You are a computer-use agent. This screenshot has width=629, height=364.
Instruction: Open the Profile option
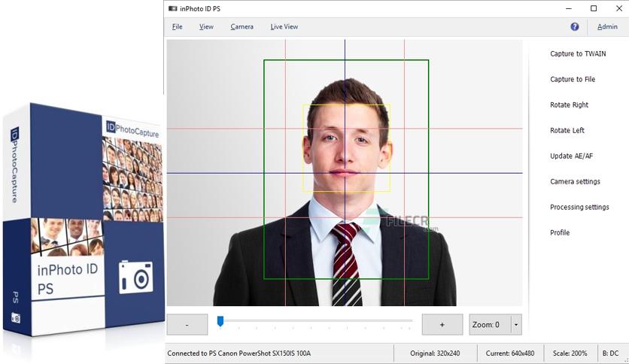click(560, 232)
